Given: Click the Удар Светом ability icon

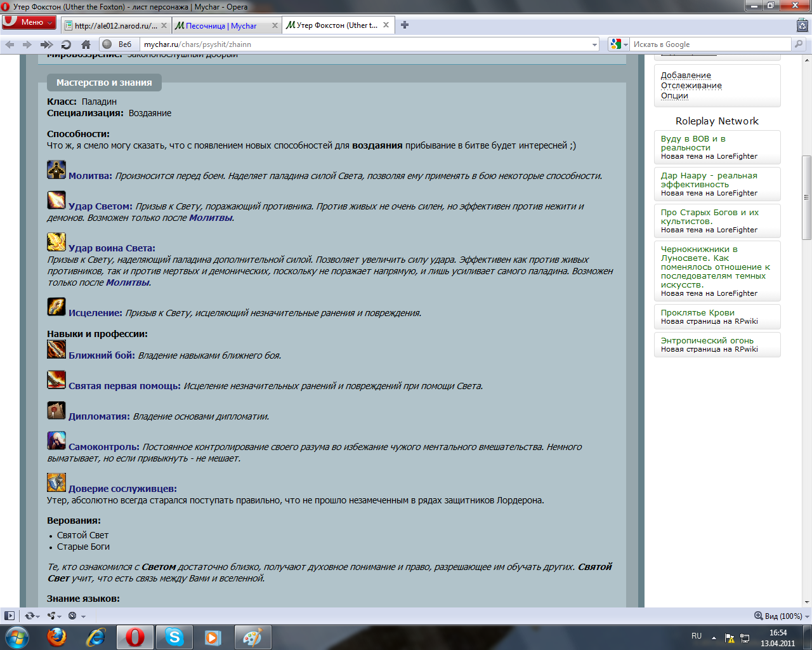Looking at the screenshot, I should click(56, 200).
